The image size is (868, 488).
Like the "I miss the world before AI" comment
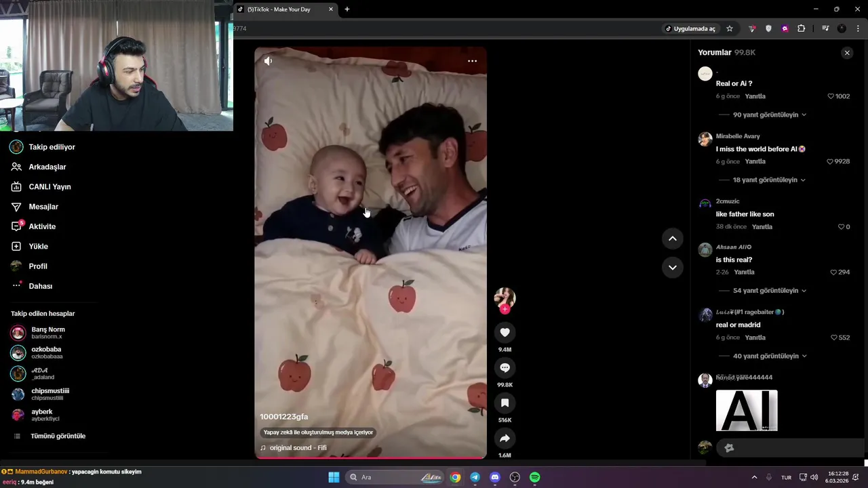(x=830, y=161)
